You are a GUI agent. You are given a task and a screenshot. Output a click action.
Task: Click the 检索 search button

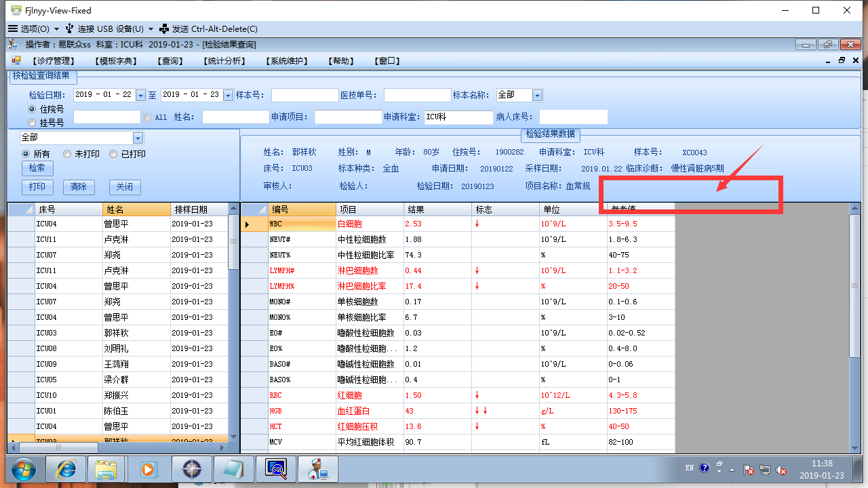[x=37, y=168]
